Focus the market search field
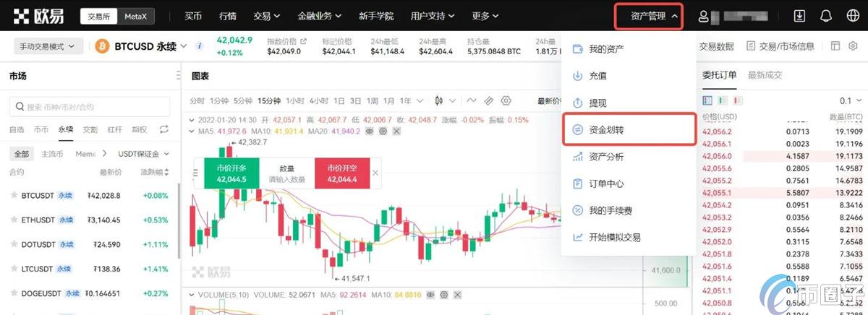 (90, 106)
